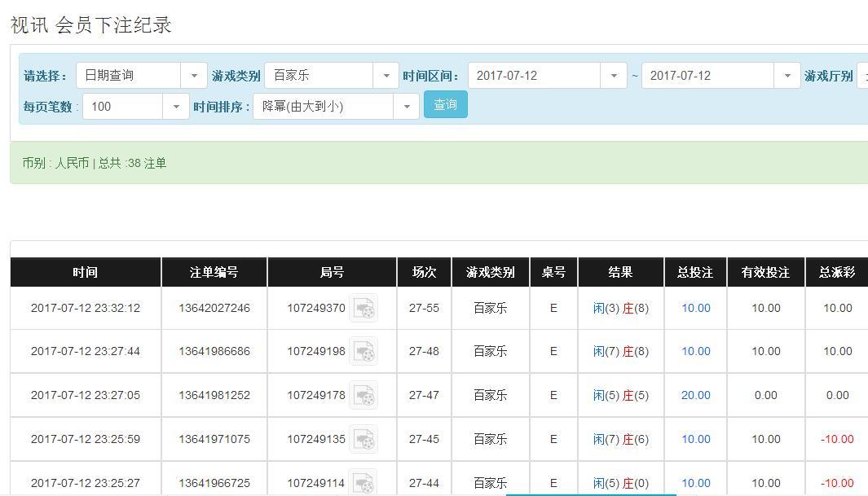Click bet number 13641971075
Viewport: 868px width, 496px height.
[x=214, y=439]
